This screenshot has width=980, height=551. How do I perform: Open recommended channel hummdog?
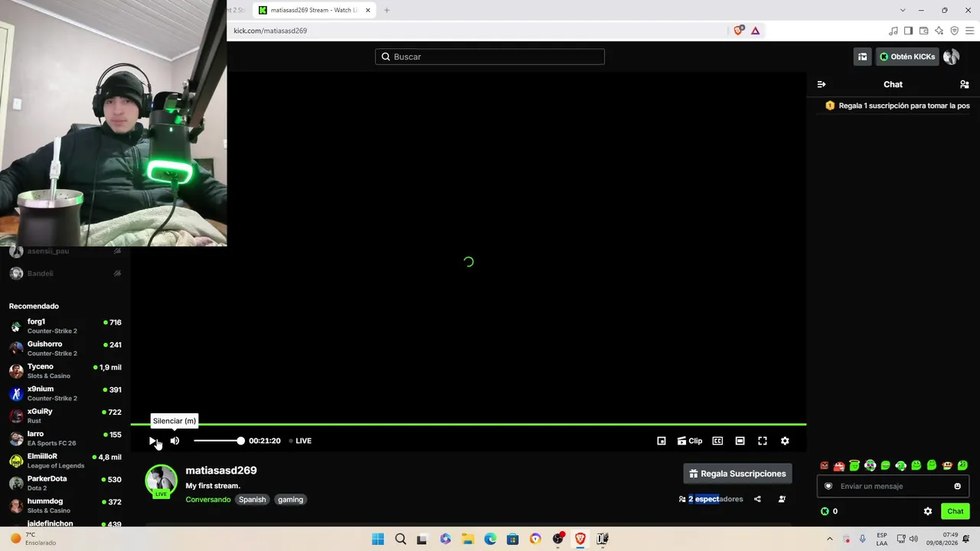tap(65, 505)
